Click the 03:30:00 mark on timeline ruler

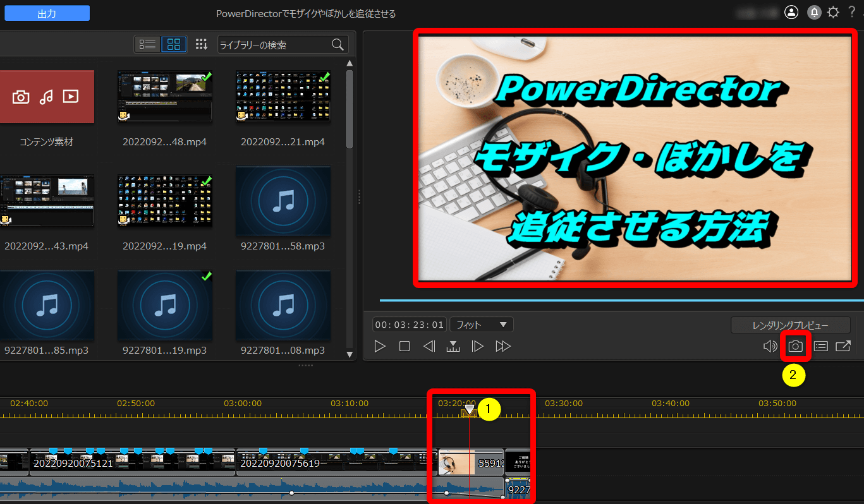click(x=564, y=403)
